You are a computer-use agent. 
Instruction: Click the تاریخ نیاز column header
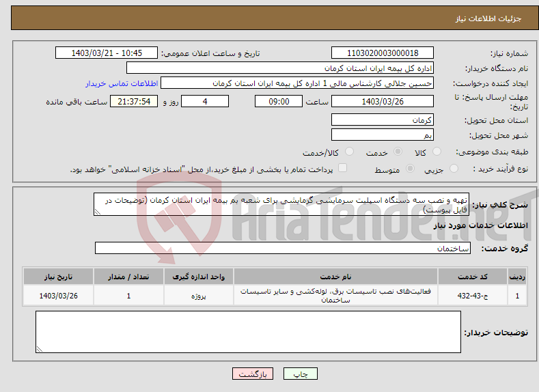58,277
